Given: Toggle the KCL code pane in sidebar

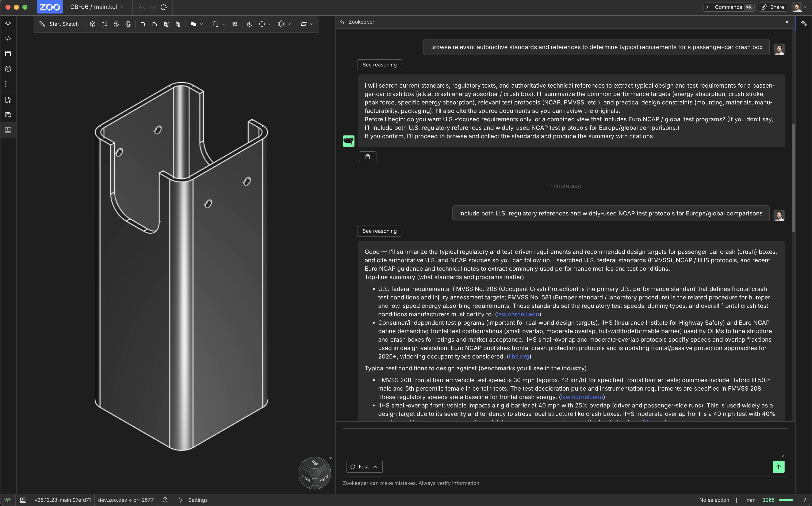Looking at the screenshot, I should pyautogui.click(x=8, y=38).
